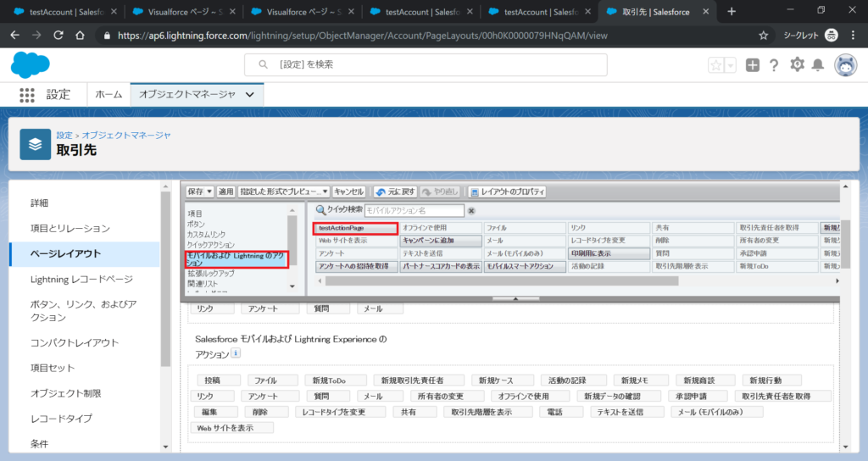Click the info icon beside アクション heading
This screenshot has height=461, width=868.
(236, 353)
